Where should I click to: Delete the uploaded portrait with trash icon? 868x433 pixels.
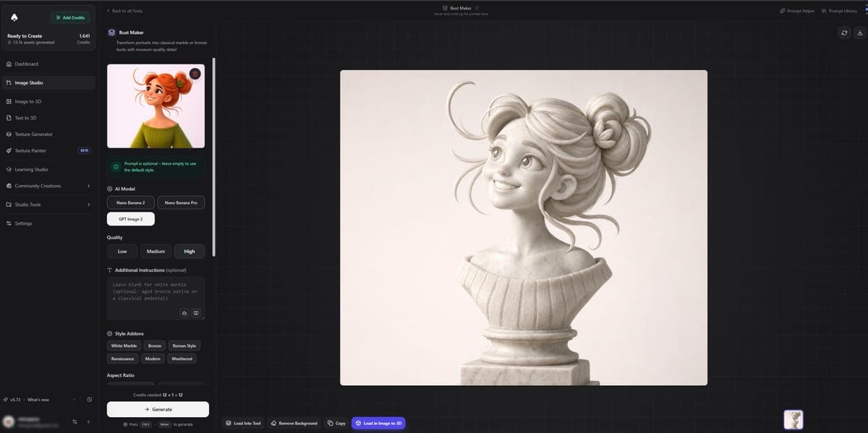click(195, 74)
